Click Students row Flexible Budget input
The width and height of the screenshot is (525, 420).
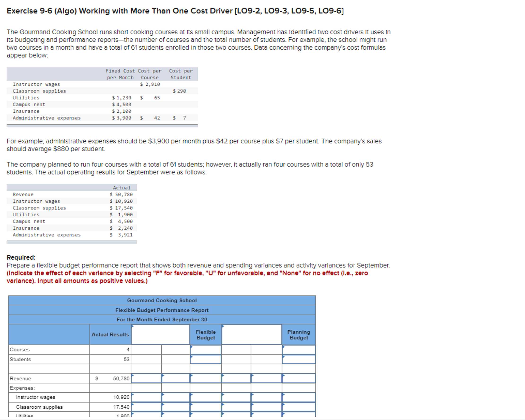[x=205, y=359]
